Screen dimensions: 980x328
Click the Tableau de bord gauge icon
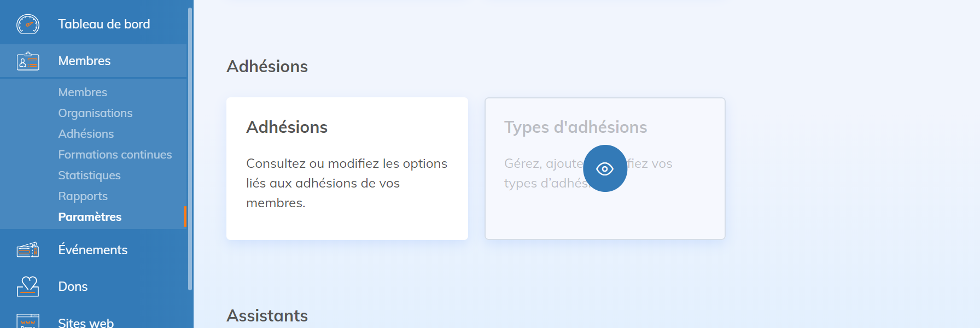tap(28, 24)
